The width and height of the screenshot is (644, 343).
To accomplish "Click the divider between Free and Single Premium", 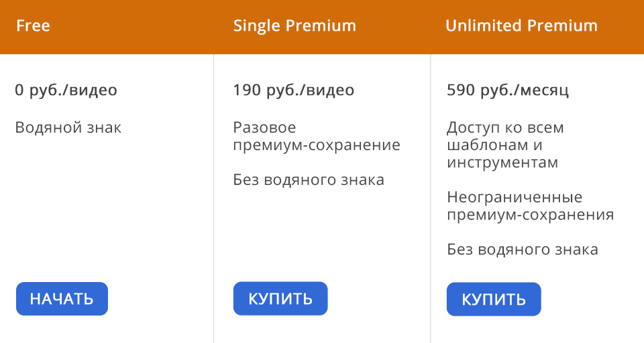I will tap(214, 201).
